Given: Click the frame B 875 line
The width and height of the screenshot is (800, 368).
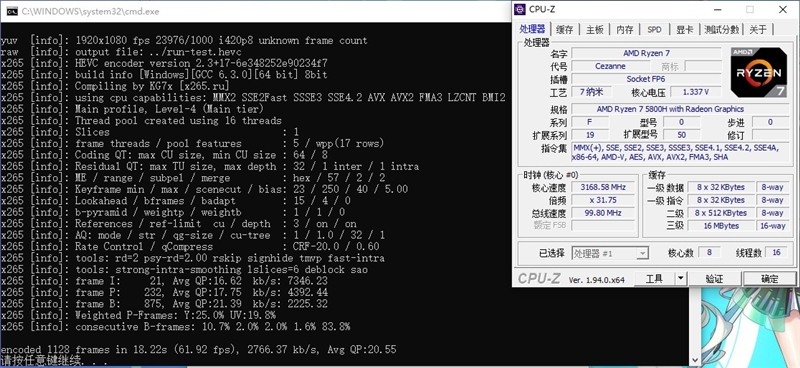Looking at the screenshot, I should 164,304.
